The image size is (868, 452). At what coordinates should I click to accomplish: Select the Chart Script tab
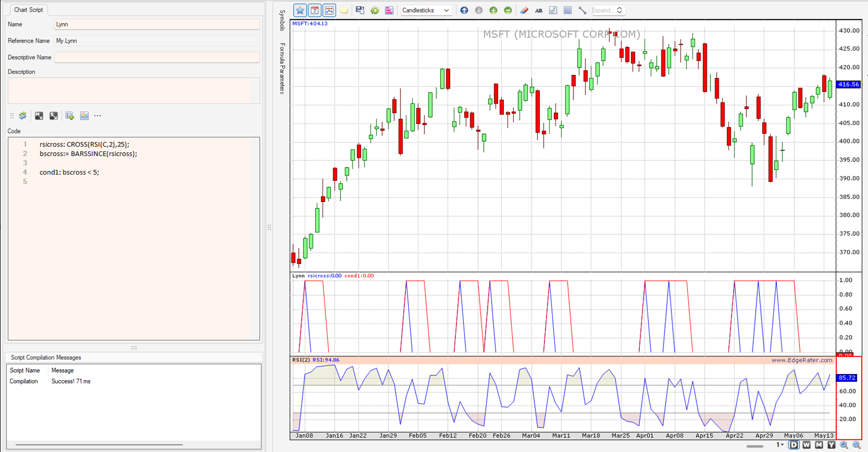pyautogui.click(x=28, y=10)
